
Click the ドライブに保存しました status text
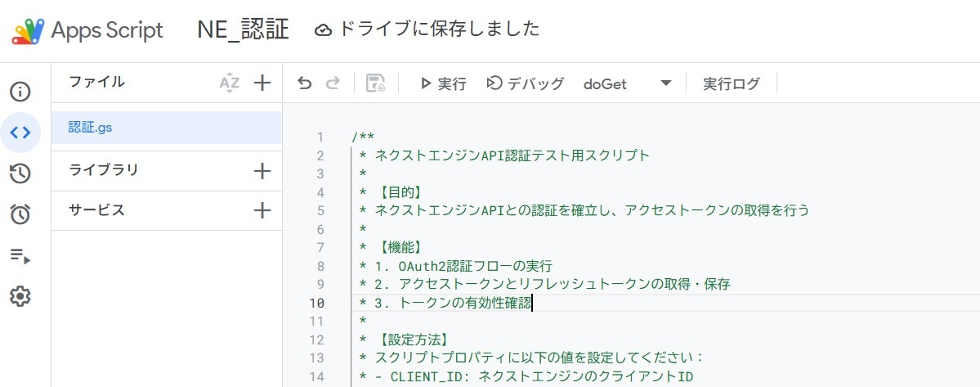[x=440, y=29]
